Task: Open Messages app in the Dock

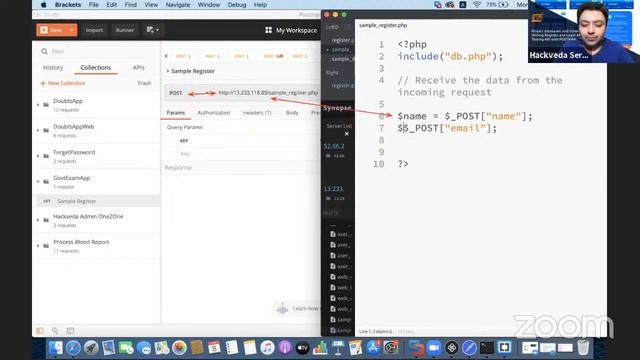Action: coord(144,348)
